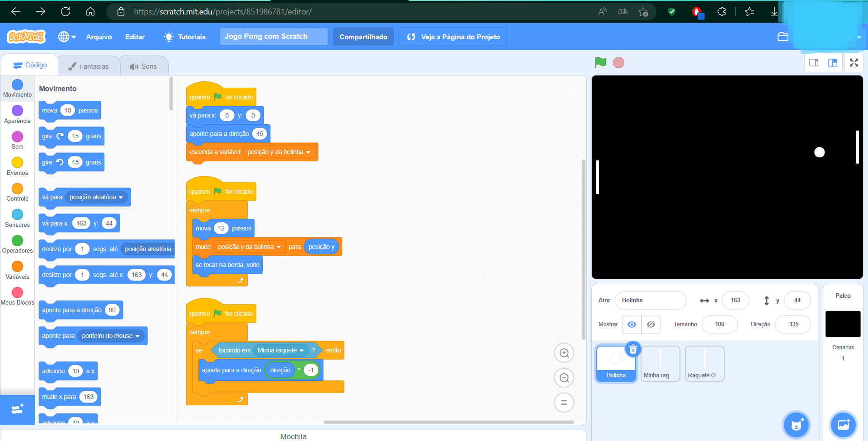868x441 pixels.
Task: Open the Scratch logo home link
Action: pos(26,37)
